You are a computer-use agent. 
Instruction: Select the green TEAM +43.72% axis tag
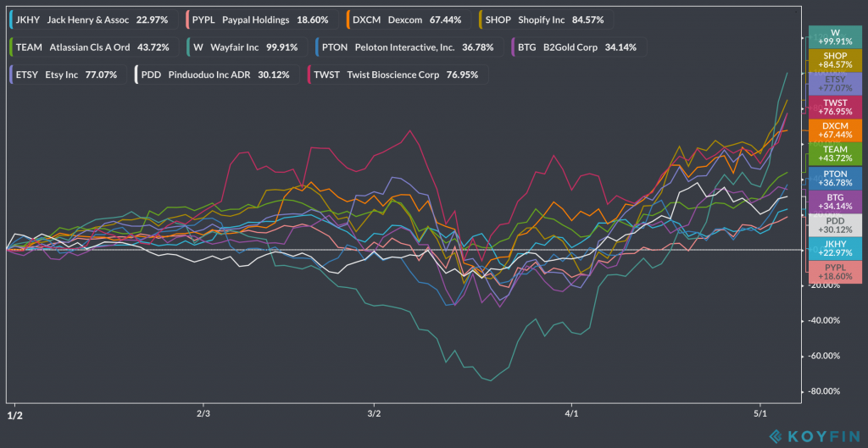click(x=835, y=153)
